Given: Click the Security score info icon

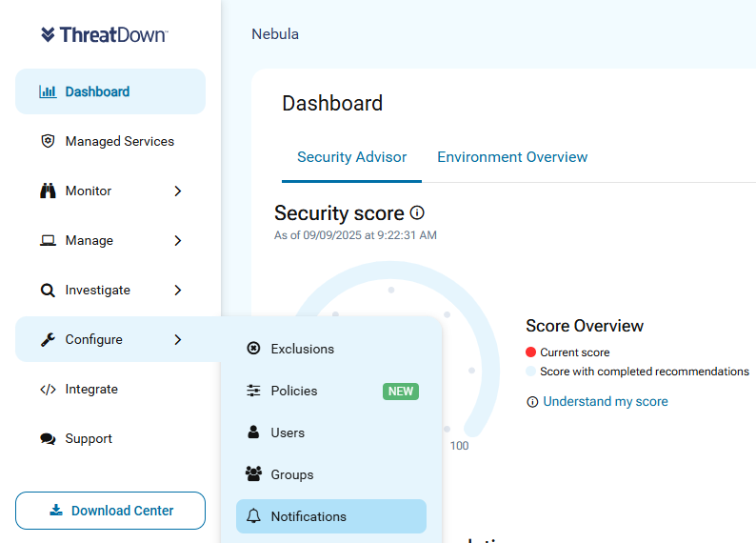Looking at the screenshot, I should pos(417,212).
